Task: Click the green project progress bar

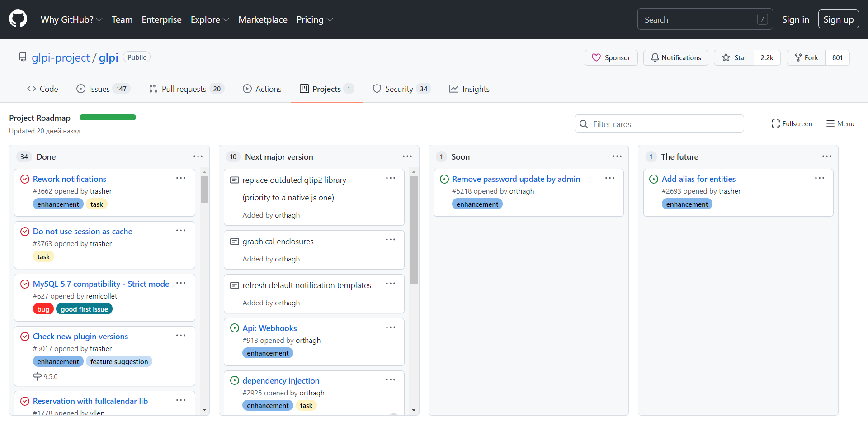Action: (x=108, y=118)
